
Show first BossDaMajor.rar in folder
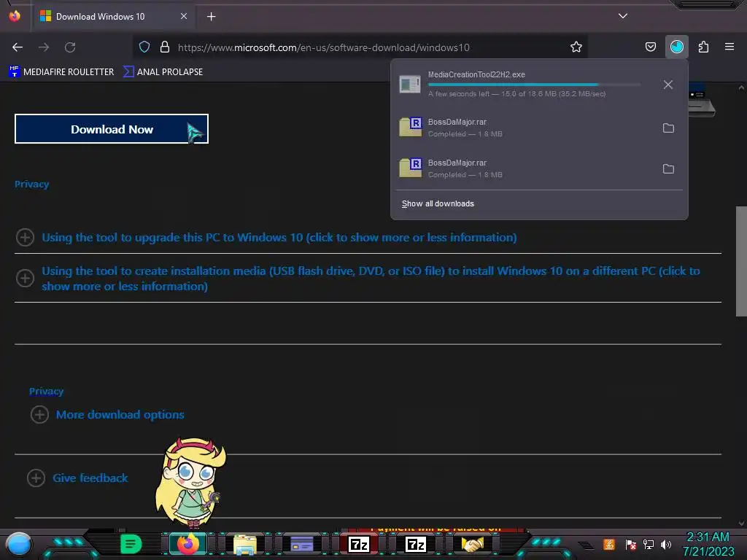tap(668, 128)
